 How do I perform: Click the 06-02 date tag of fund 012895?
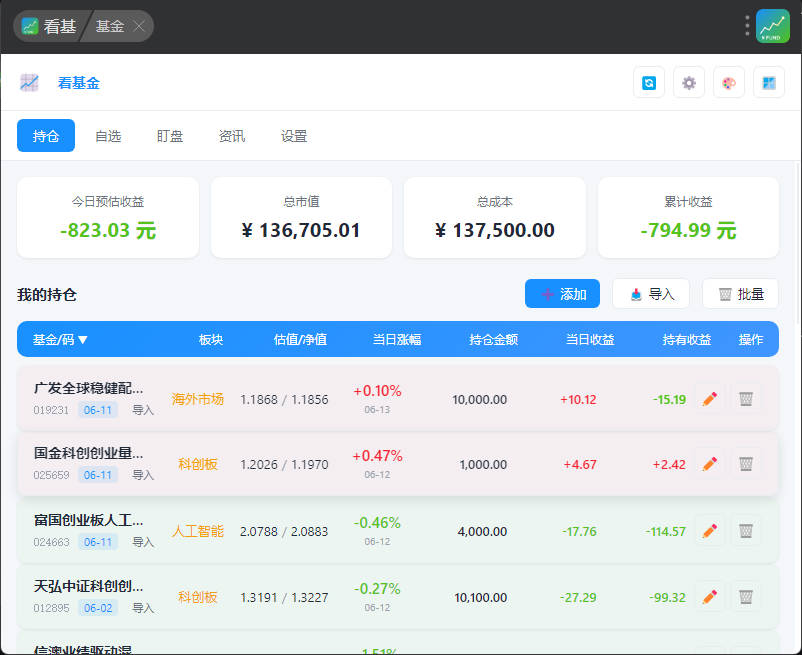(x=98, y=608)
